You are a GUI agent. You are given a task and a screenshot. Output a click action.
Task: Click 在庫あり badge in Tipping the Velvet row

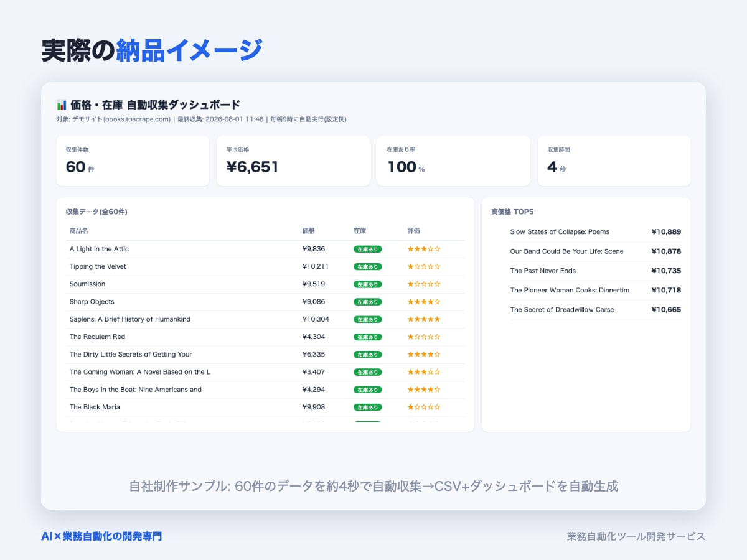tap(368, 266)
